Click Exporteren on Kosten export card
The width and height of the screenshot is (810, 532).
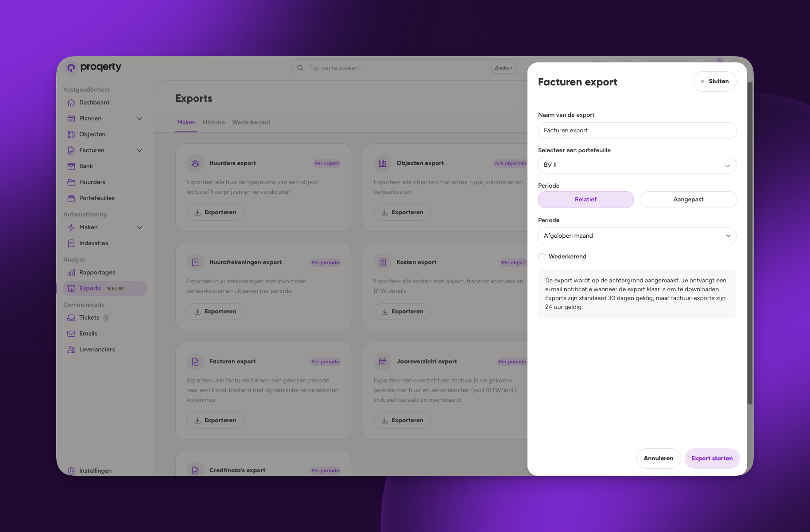(402, 312)
